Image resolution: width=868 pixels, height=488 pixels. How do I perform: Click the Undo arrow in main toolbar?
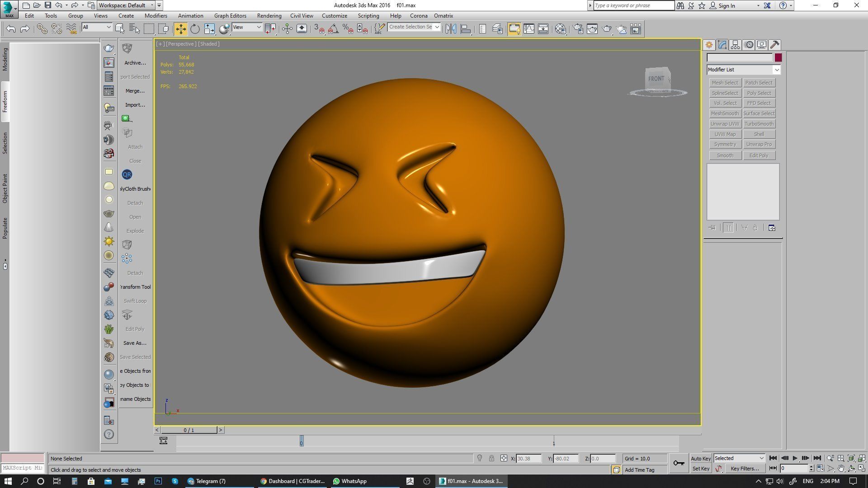(x=11, y=29)
